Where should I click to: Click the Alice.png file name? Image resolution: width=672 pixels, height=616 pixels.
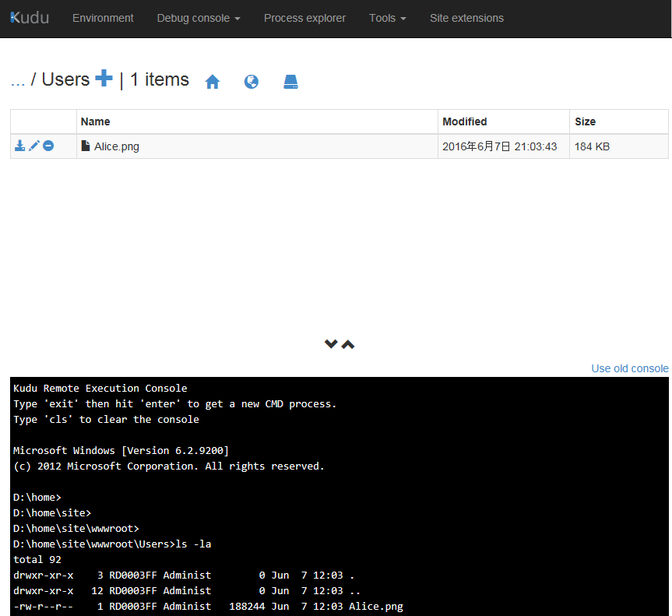[117, 146]
